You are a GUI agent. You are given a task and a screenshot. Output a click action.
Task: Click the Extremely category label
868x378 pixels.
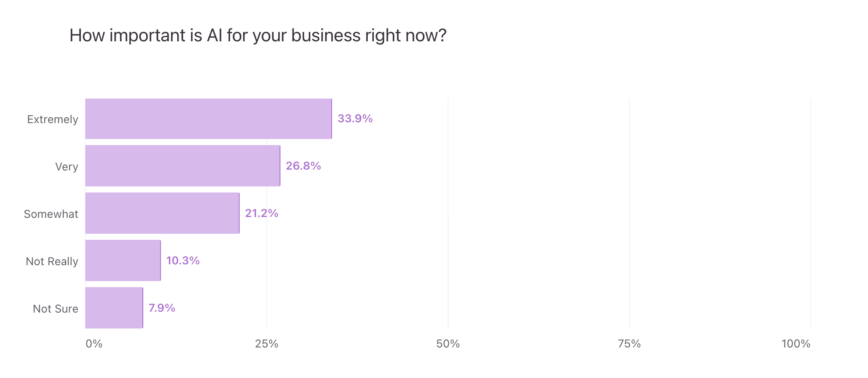coord(52,119)
